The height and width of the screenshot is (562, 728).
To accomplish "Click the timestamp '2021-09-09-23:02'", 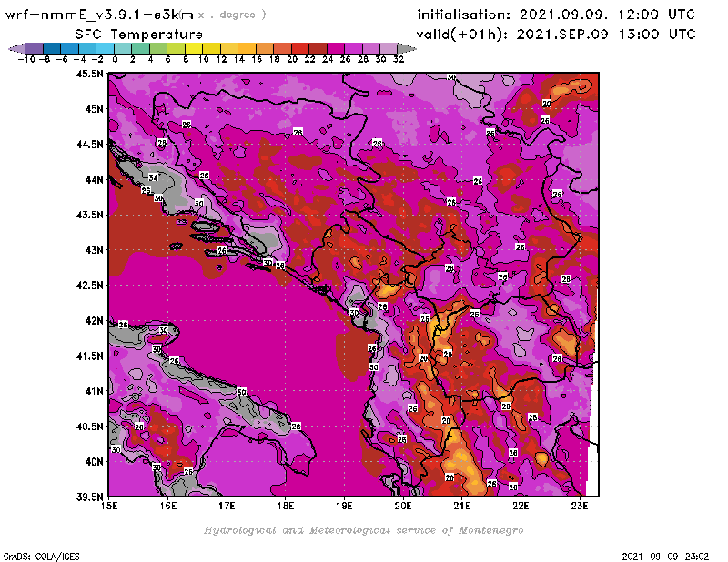I will 665,557.
